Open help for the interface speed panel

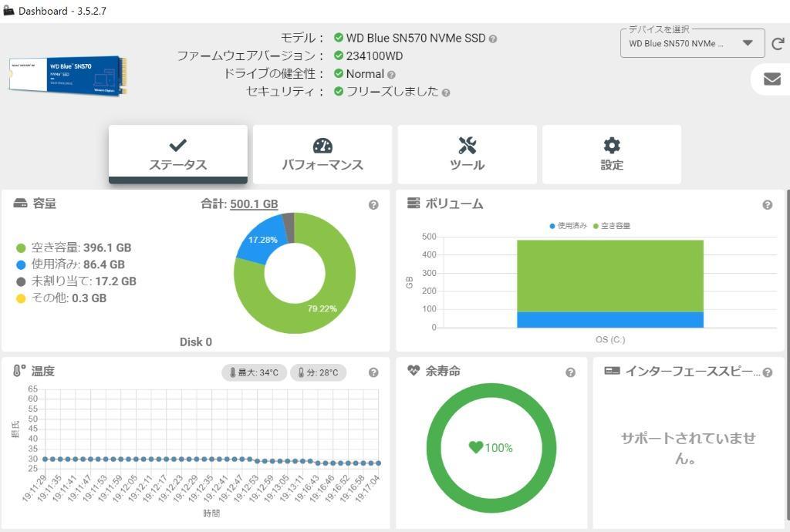(768, 372)
